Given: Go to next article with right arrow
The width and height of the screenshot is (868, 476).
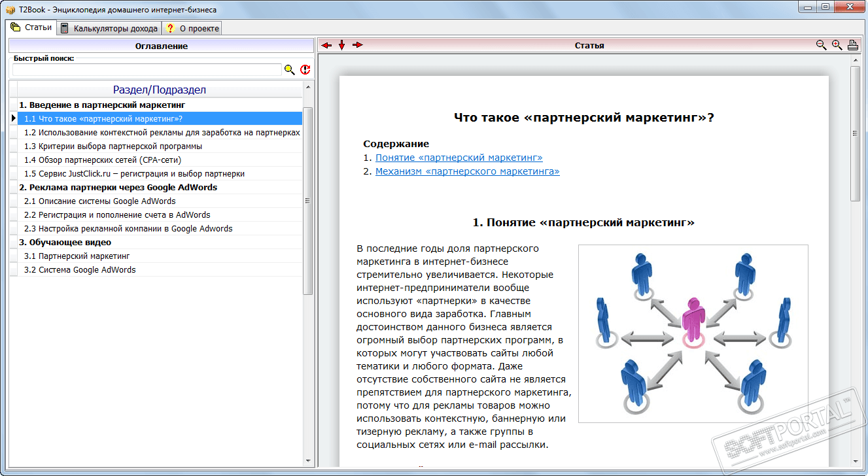Looking at the screenshot, I should click(357, 45).
